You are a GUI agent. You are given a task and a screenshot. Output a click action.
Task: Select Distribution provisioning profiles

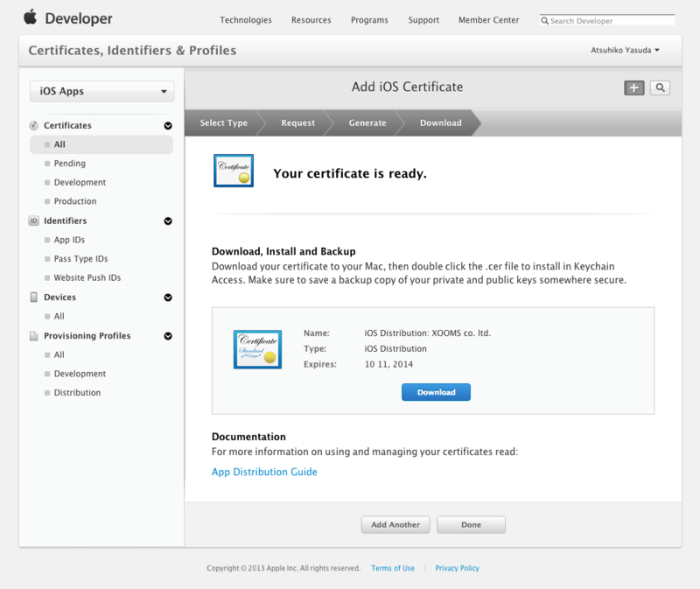pos(77,393)
